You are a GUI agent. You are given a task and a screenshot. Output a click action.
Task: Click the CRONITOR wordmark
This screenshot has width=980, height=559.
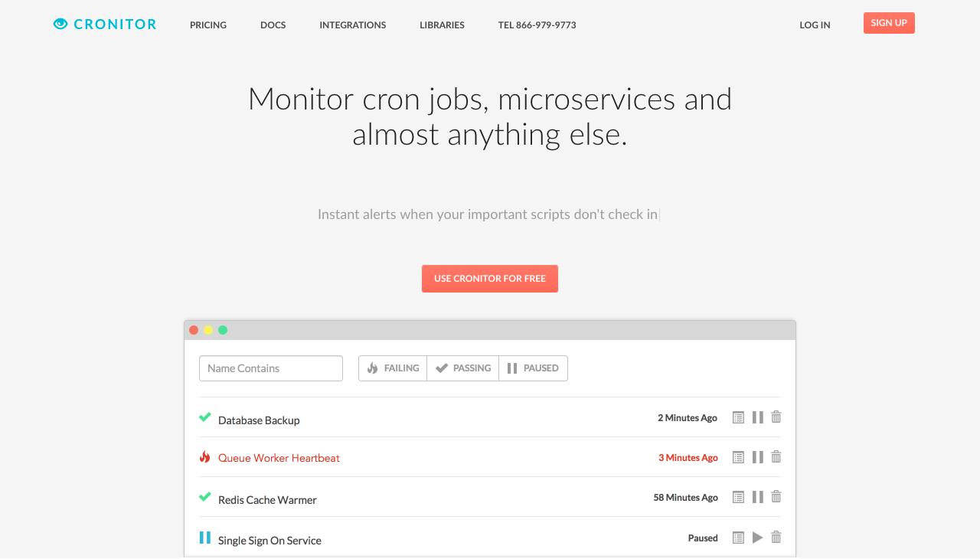(116, 25)
